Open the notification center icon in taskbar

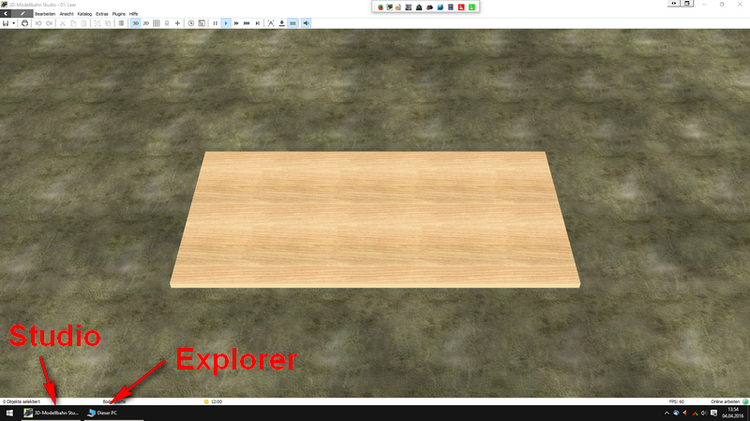[x=714, y=413]
